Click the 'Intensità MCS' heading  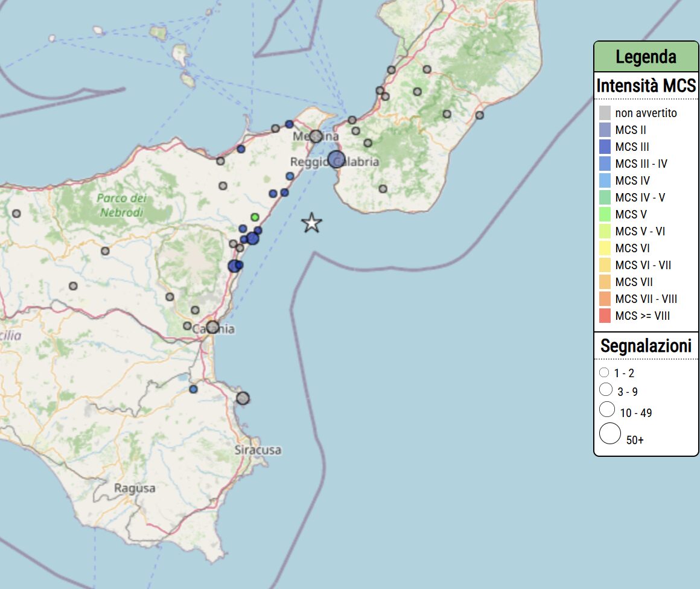click(x=646, y=85)
